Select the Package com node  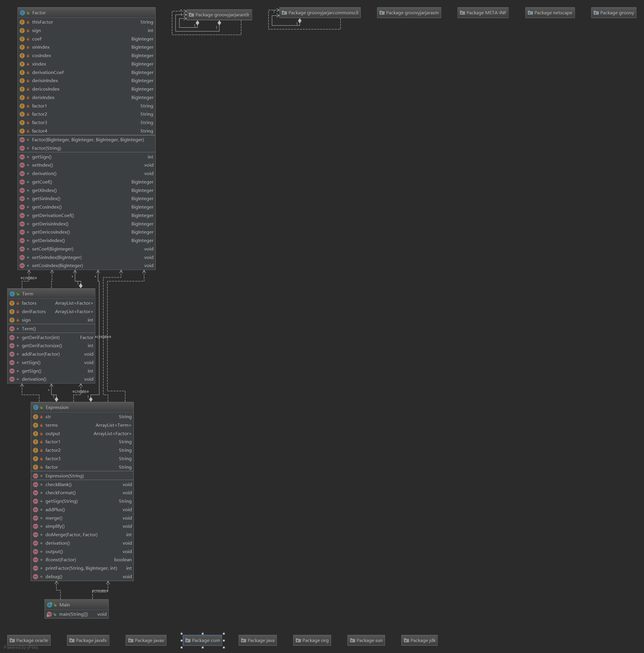202,640
